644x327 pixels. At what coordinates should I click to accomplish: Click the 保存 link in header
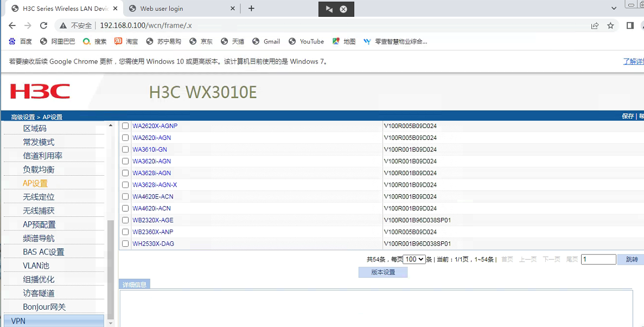(x=628, y=117)
